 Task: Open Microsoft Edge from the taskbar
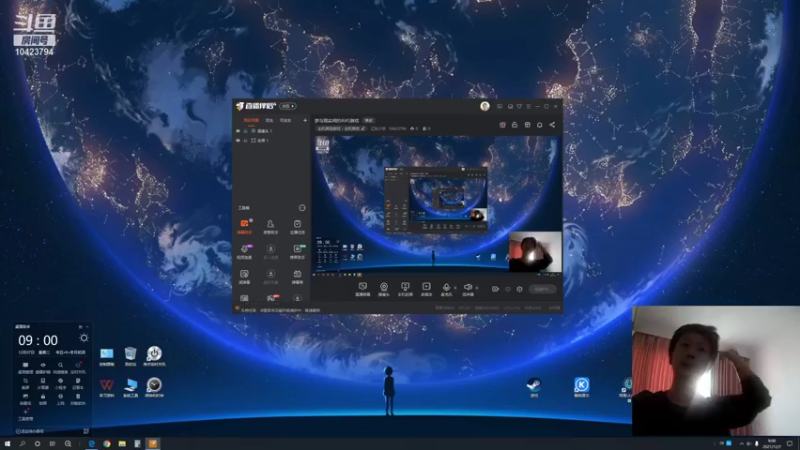click(91, 444)
